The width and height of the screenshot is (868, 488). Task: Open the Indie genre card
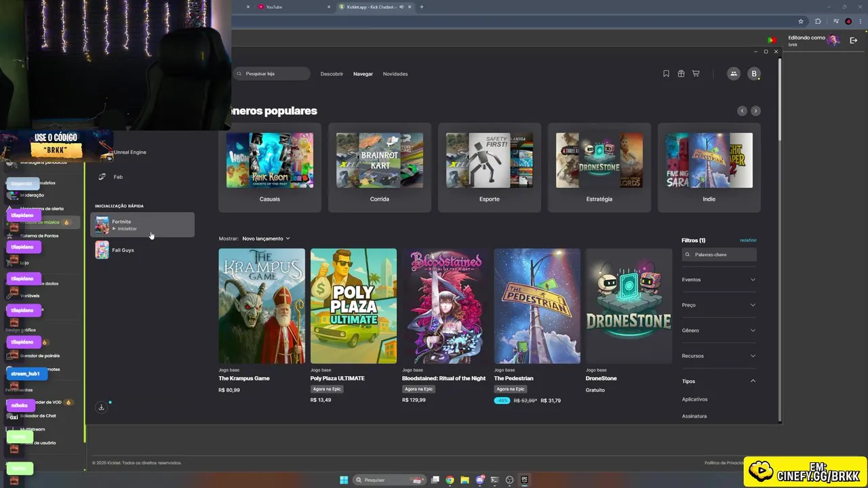(709, 167)
